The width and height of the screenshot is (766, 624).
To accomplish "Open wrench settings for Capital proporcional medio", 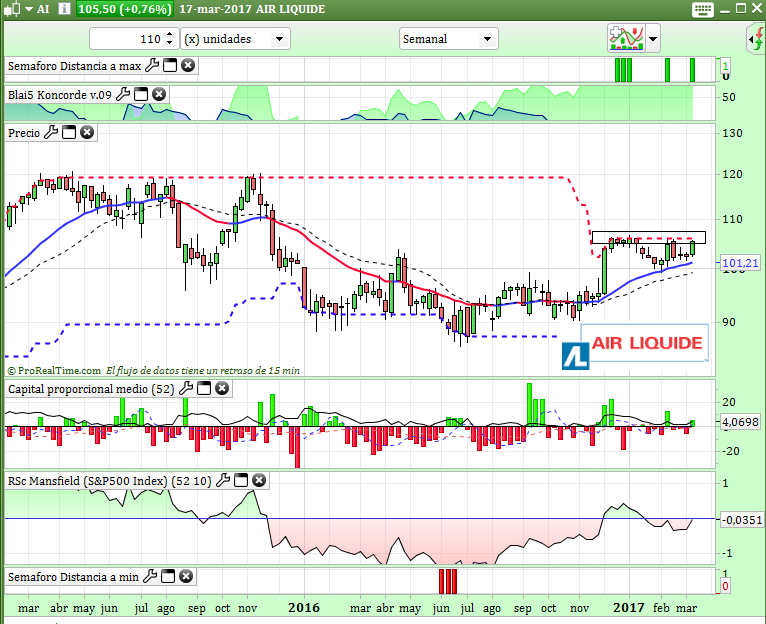I will [x=186, y=388].
